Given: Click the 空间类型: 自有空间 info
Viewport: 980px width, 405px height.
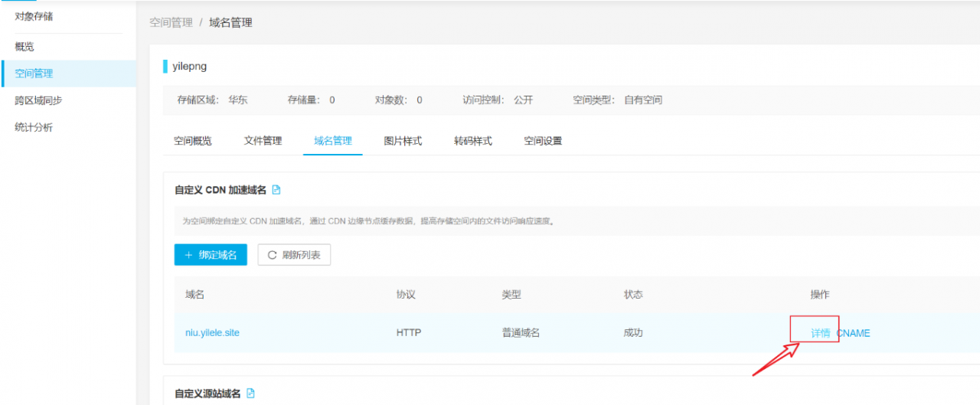Looking at the screenshot, I should point(617,100).
